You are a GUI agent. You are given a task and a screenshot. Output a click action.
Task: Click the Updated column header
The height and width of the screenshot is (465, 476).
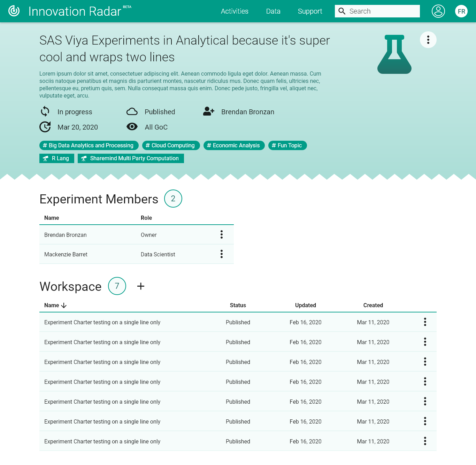click(306, 305)
